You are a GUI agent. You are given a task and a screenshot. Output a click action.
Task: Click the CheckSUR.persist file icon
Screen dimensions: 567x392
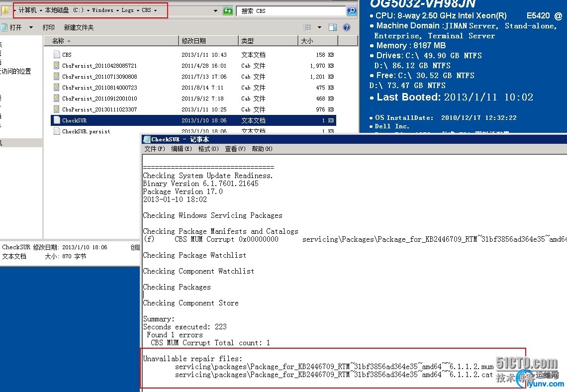pyautogui.click(x=57, y=131)
